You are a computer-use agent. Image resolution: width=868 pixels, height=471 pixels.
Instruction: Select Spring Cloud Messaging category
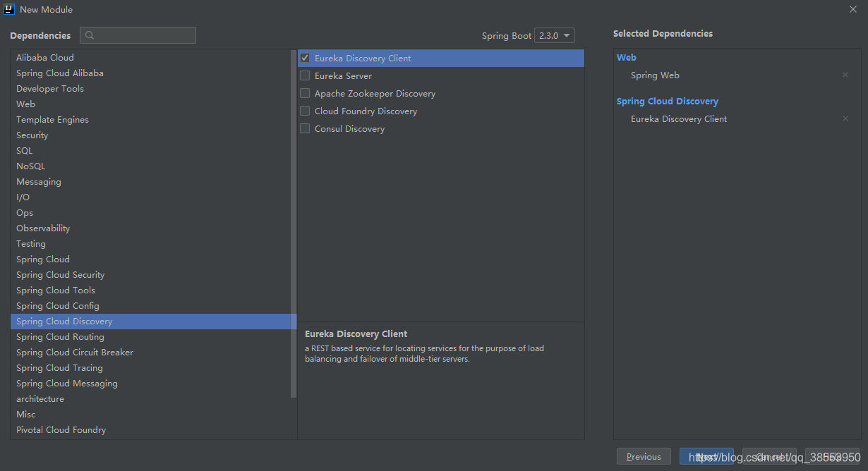coord(151,384)
